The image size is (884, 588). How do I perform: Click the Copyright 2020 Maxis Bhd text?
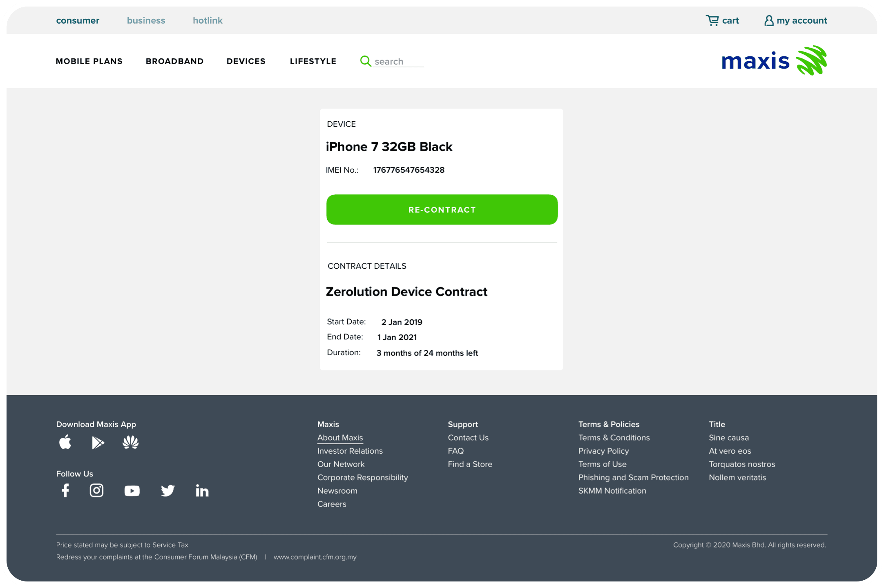point(750,545)
